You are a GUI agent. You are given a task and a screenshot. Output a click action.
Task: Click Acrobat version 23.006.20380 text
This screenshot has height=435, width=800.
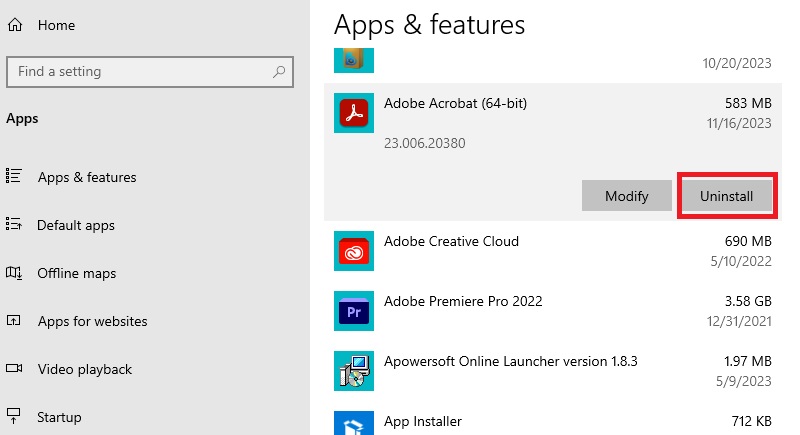(424, 143)
